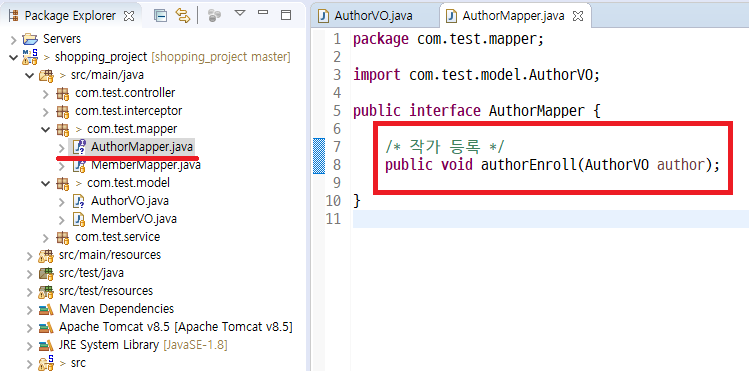This screenshot has height=371, width=749.
Task: Toggle Link with Editor icon
Action: tap(183, 16)
